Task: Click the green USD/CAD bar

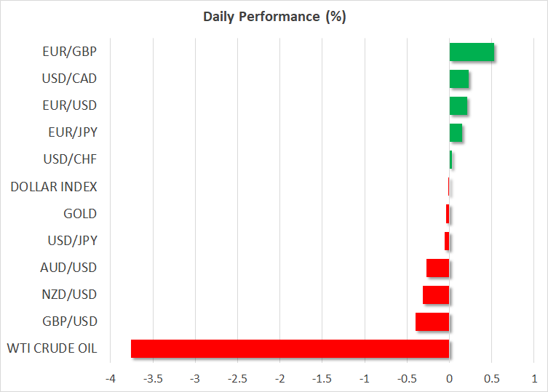Action: (x=458, y=79)
